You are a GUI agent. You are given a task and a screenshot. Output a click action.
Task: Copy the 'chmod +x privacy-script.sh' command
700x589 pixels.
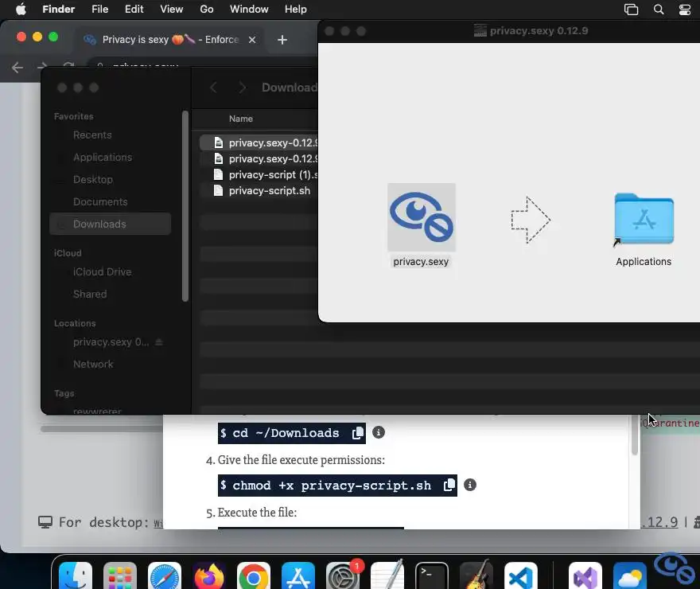(x=449, y=485)
